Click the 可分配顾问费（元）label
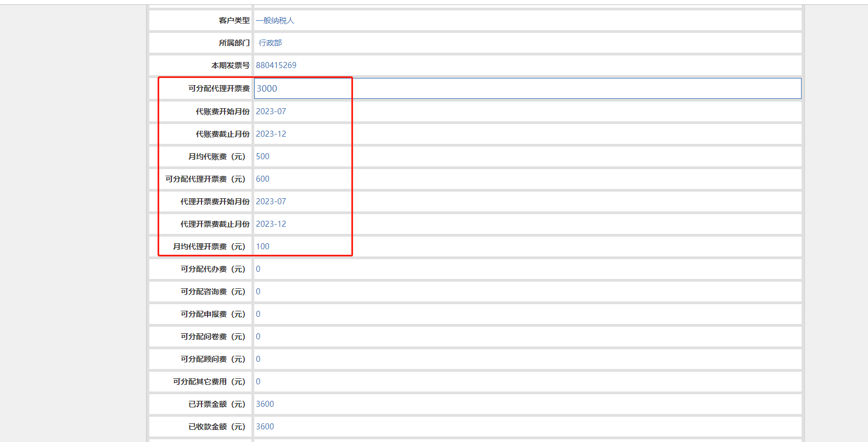868x442 pixels. point(214,359)
